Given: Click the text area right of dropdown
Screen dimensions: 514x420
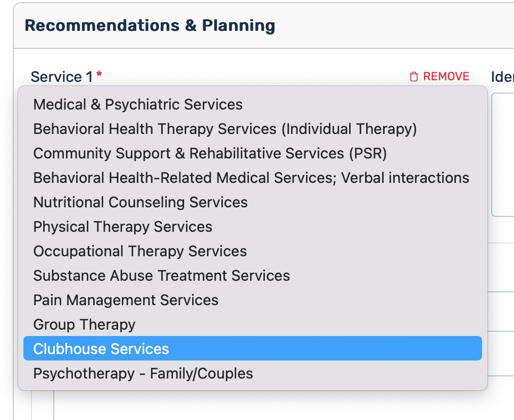Looking at the screenshot, I should [x=502, y=154].
